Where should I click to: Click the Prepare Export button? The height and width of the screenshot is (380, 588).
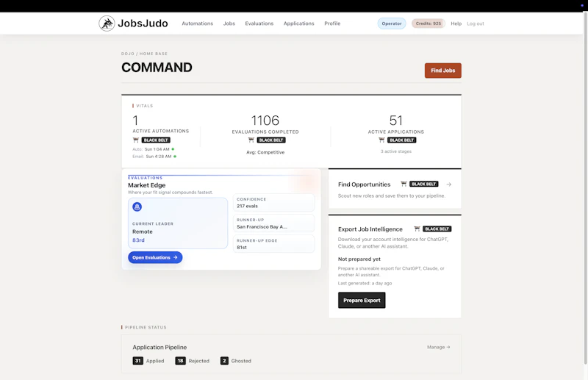click(x=362, y=300)
